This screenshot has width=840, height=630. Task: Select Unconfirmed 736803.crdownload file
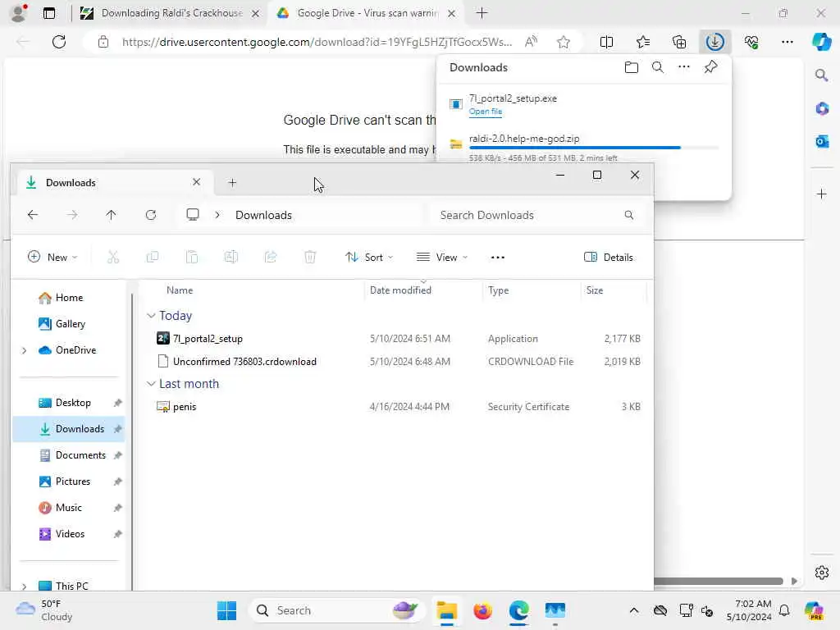[398, 362]
